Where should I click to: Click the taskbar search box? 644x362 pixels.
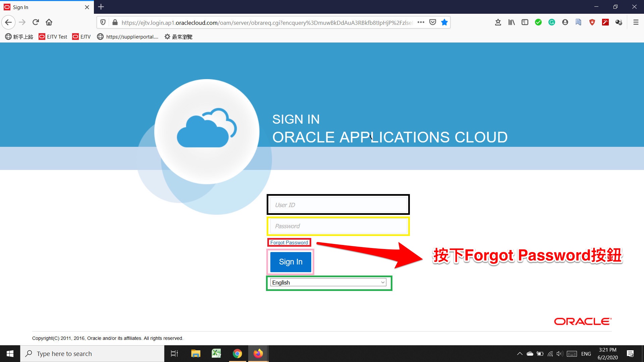tap(92, 354)
